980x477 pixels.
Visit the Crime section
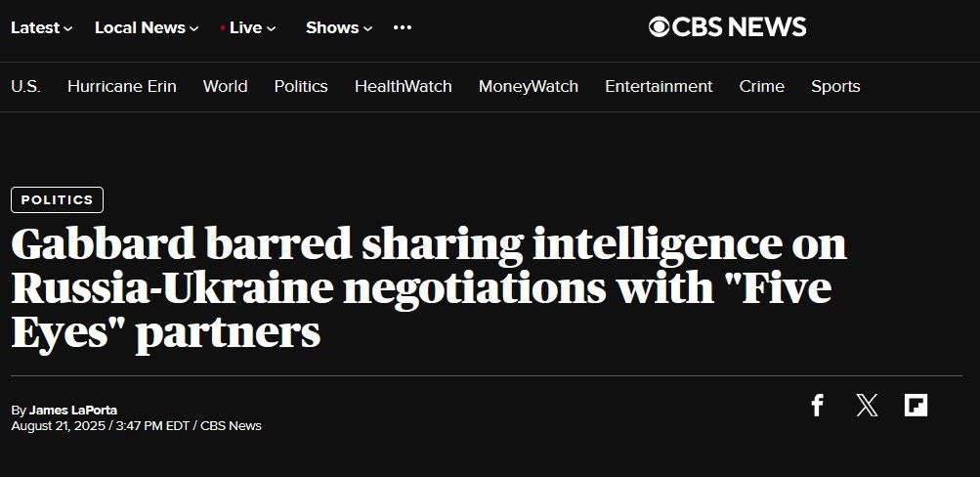tap(761, 86)
